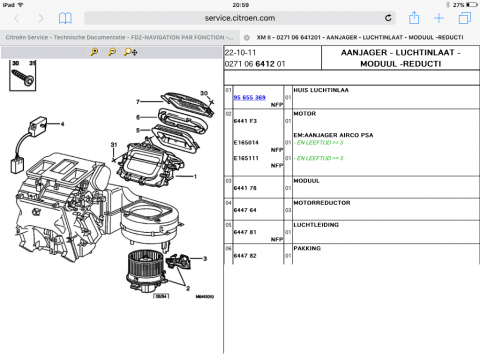Tap the Safari back arrow
This screenshot has height=360, width=480.
point(16,18)
